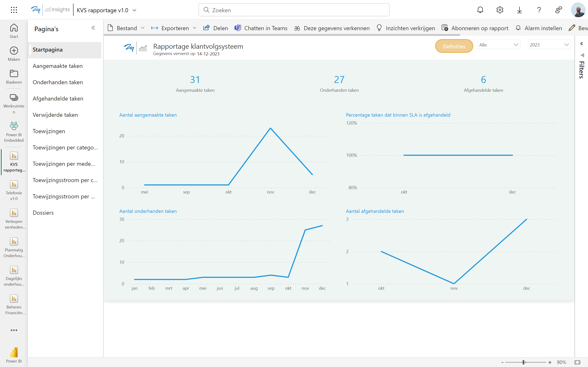Open the settings gear icon
588x367 pixels.
click(x=500, y=10)
